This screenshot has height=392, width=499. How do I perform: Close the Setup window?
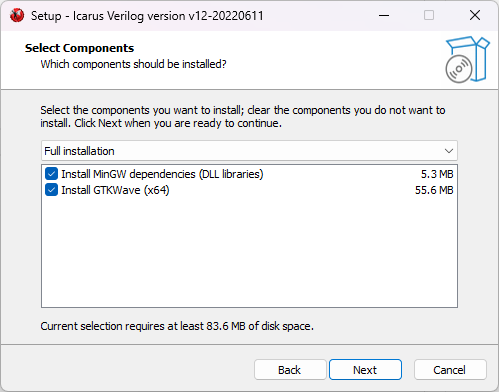(x=475, y=15)
